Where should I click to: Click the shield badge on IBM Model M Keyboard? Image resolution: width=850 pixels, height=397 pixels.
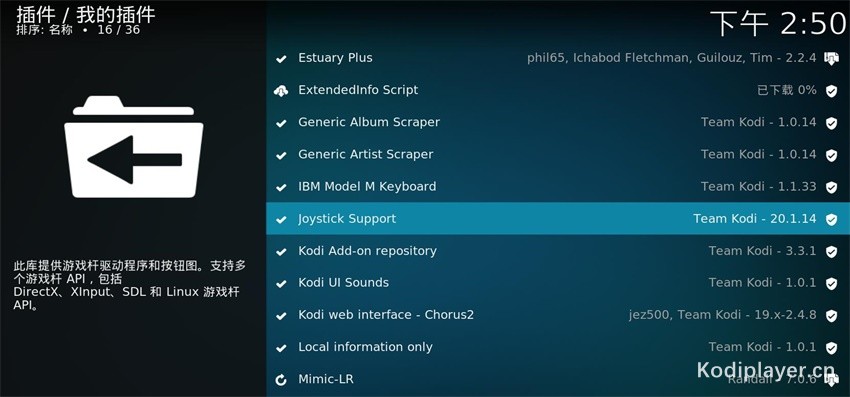pyautogui.click(x=831, y=187)
